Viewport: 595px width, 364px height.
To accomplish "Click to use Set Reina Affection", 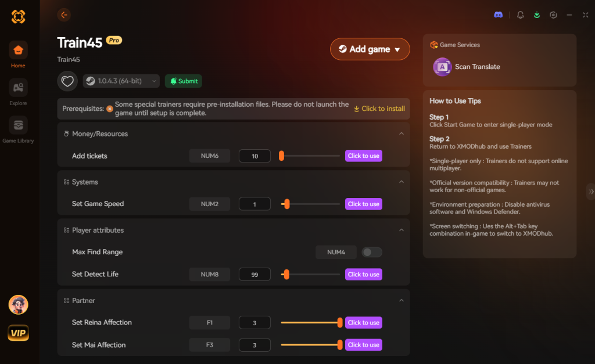I will tap(364, 323).
